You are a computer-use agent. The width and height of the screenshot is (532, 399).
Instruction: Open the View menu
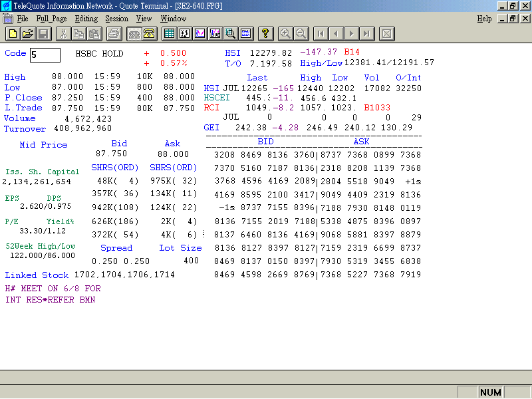[144, 19]
